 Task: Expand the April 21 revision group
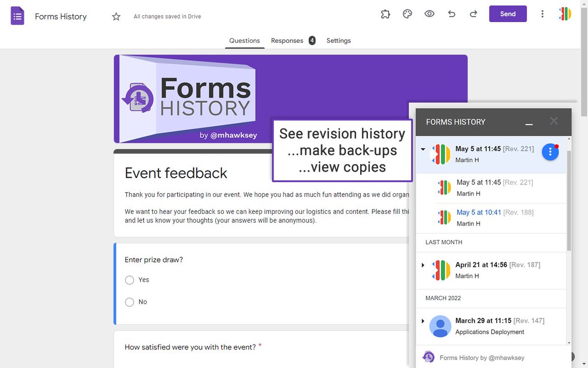point(423,265)
